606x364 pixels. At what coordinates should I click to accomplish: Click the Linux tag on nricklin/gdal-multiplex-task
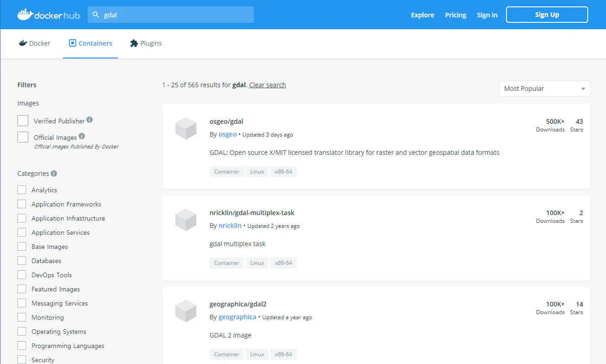point(257,263)
